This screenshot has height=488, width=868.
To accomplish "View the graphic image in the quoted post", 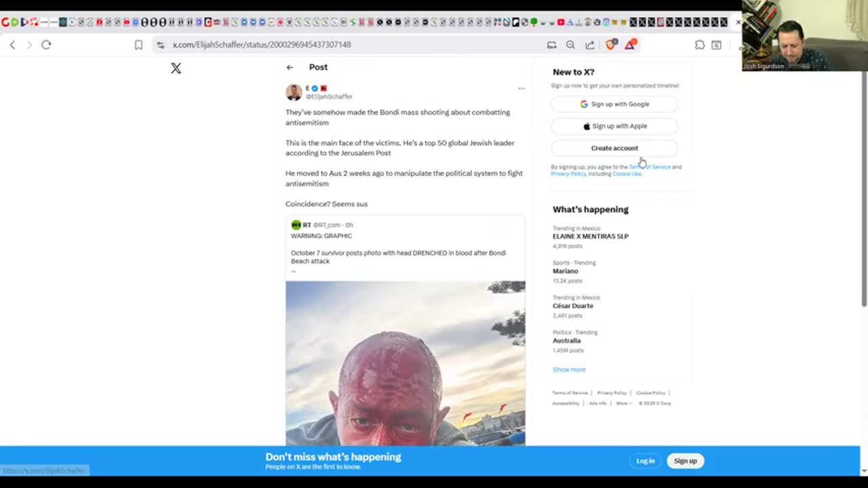I will click(x=405, y=363).
